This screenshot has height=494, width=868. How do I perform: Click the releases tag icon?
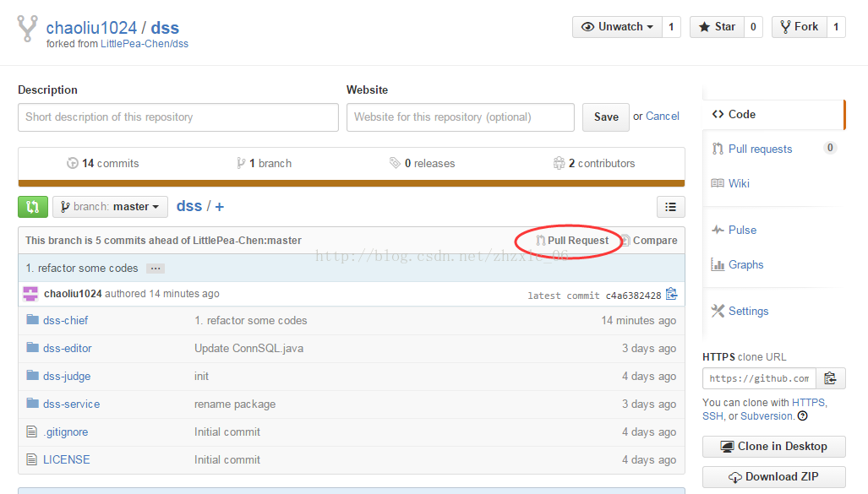(395, 163)
